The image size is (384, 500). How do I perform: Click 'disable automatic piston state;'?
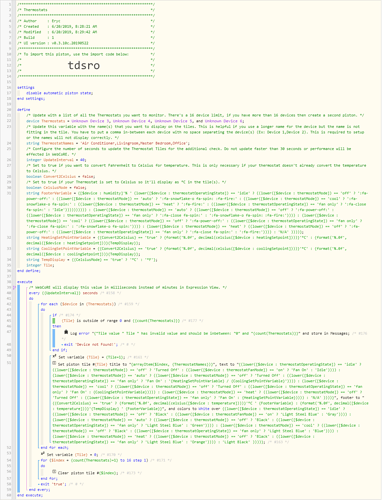click(x=59, y=93)
